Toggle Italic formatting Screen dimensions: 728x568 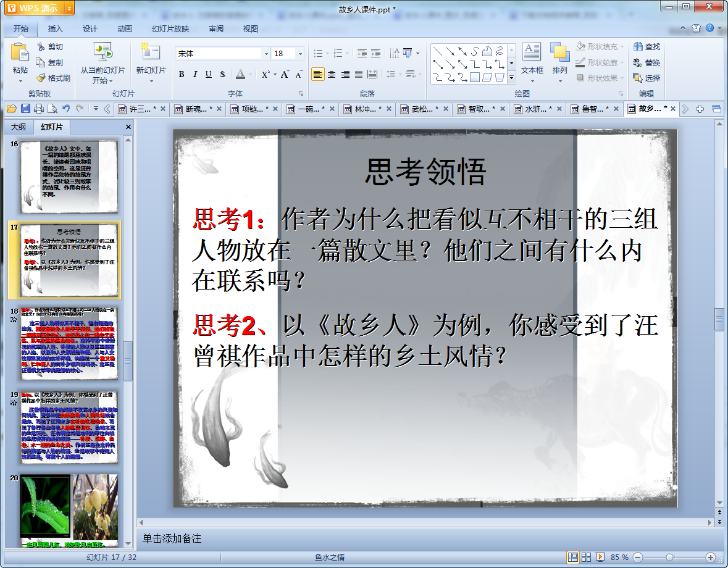tap(195, 74)
